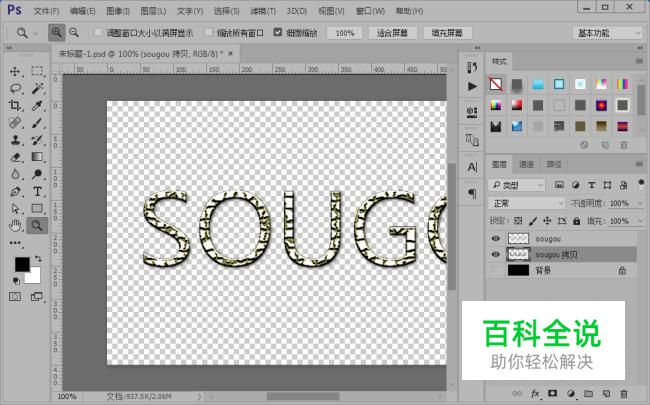The width and height of the screenshot is (650, 405).
Task: Select the Crop tool
Action: pyautogui.click(x=15, y=105)
